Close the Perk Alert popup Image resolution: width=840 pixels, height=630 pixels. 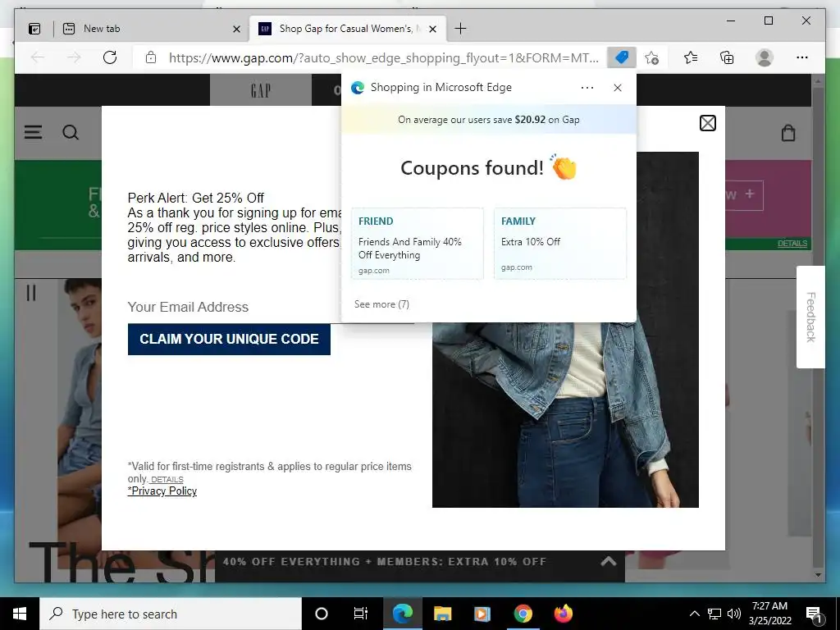(x=708, y=123)
